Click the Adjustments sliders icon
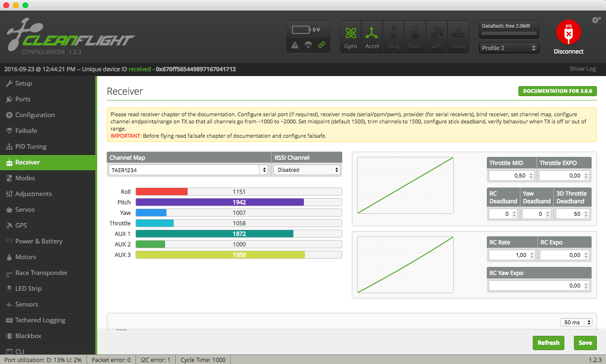The image size is (606, 364). pyautogui.click(x=9, y=194)
